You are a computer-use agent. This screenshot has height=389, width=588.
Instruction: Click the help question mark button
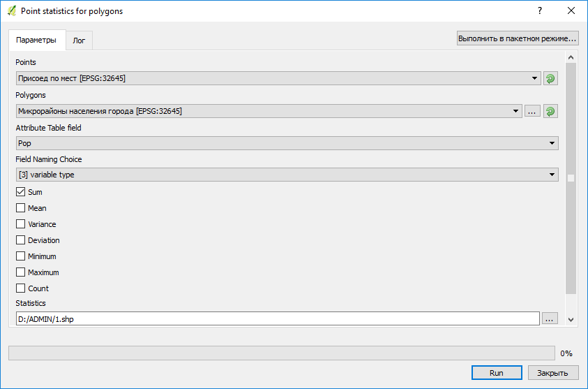pyautogui.click(x=539, y=11)
